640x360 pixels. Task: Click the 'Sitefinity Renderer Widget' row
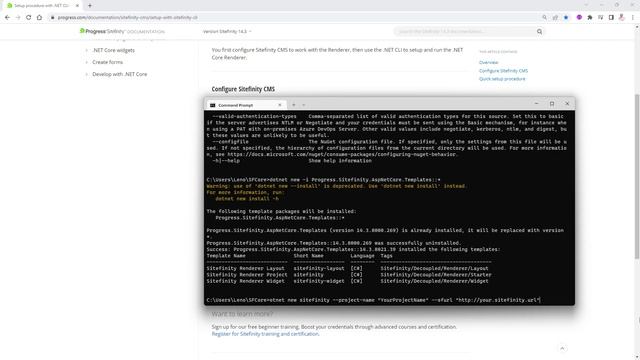(347, 281)
